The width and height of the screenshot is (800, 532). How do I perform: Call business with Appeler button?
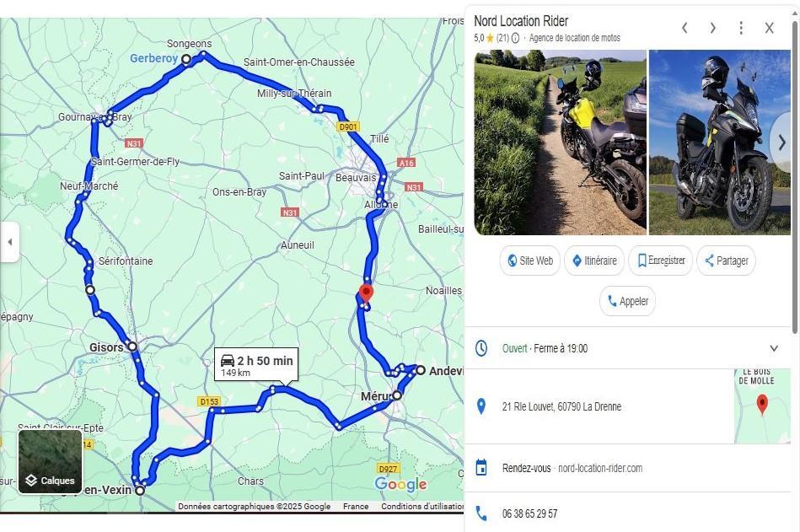tap(627, 301)
